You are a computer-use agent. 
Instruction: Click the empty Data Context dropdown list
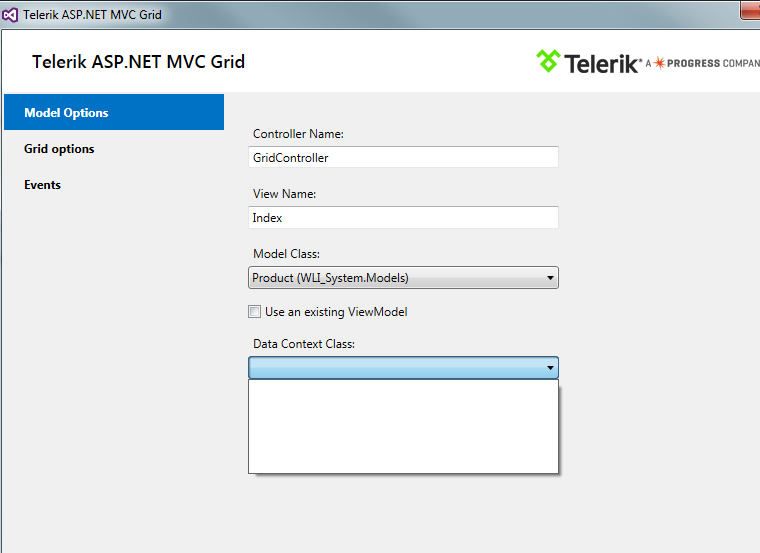pyautogui.click(x=403, y=427)
